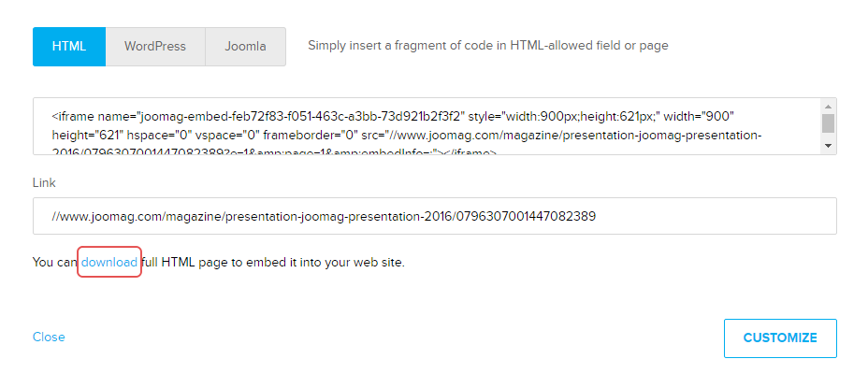Select the Joomla tab
This screenshot has width=868, height=388.
click(x=245, y=46)
